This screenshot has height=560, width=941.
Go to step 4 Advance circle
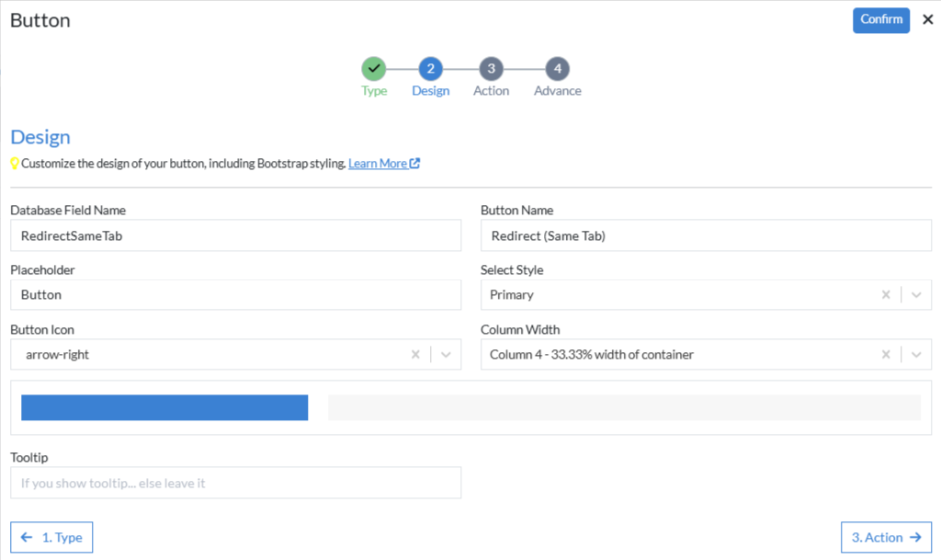[558, 68]
